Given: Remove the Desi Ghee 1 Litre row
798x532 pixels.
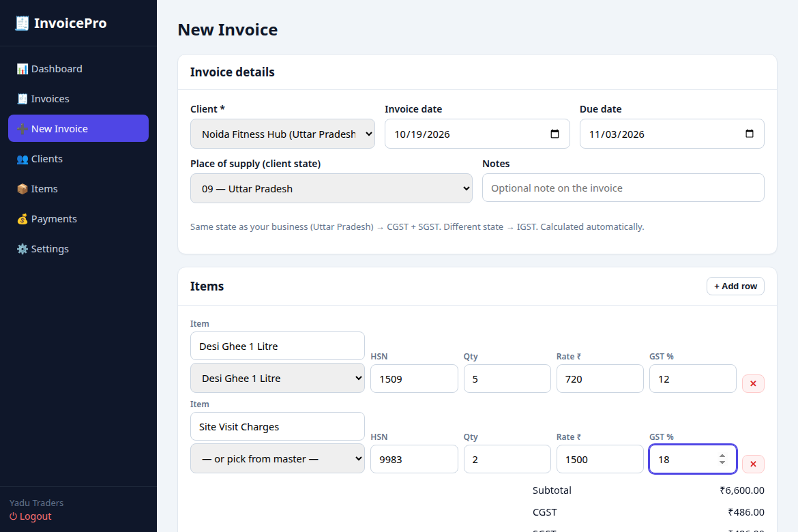Looking at the screenshot, I should point(753,383).
